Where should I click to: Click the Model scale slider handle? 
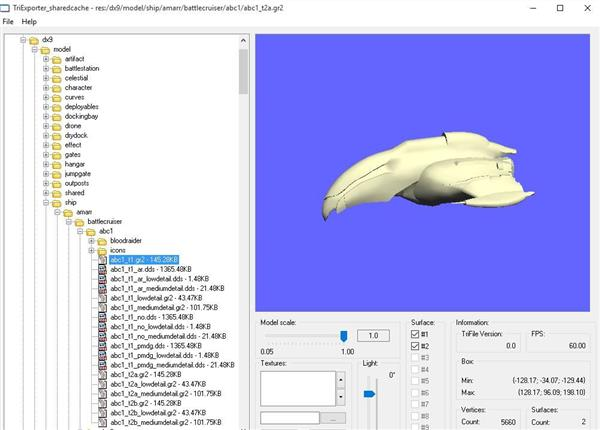point(344,336)
